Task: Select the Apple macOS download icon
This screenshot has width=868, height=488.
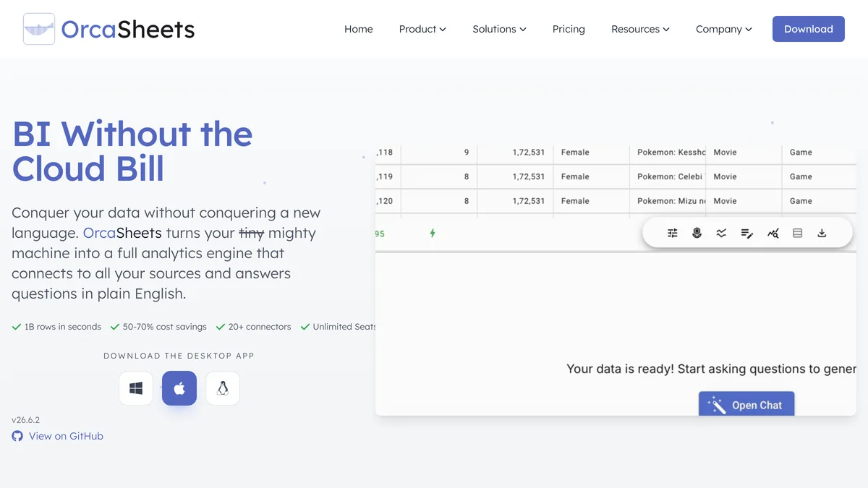Action: click(179, 388)
